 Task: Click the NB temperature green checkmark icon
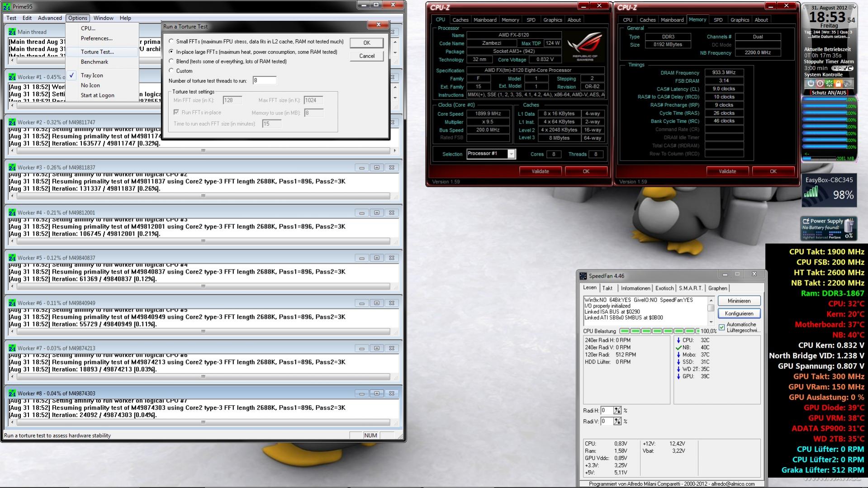pos(678,347)
